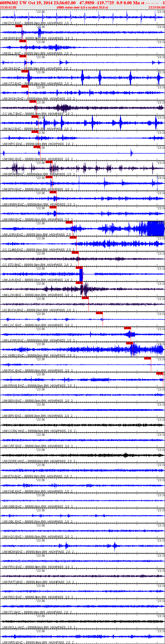Select the red pick flag on the ELL trace
The height and width of the screenshot is (644, 165).
pyautogui.click(x=23, y=41)
